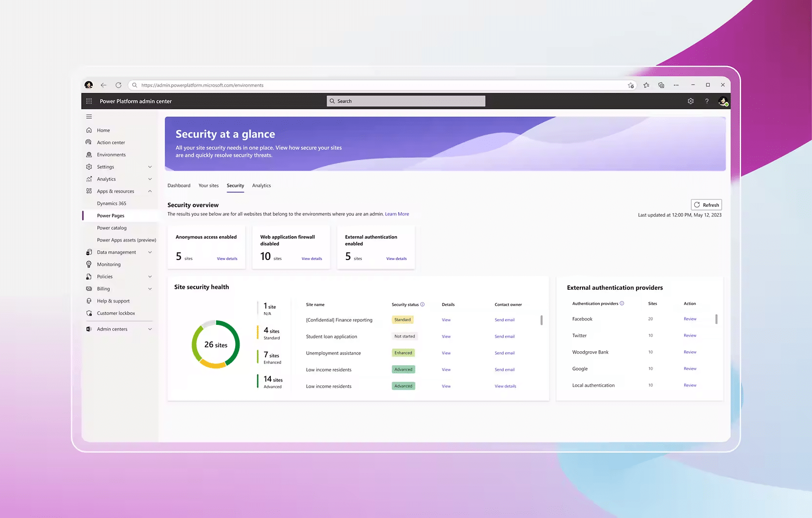The height and width of the screenshot is (518, 812).
Task: Open the Analytics tab
Action: 262,185
